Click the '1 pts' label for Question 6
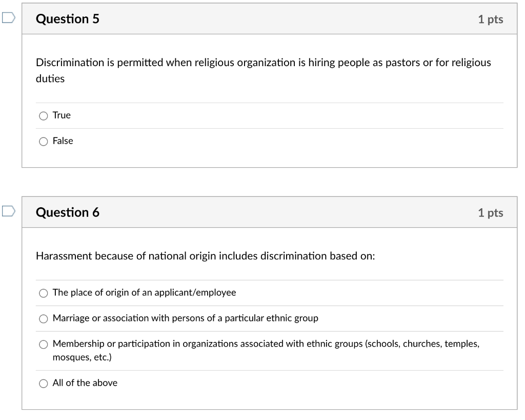 pyautogui.click(x=493, y=212)
